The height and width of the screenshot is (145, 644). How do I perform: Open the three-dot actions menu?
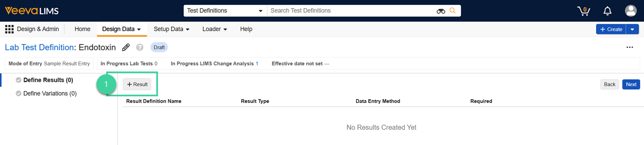click(630, 47)
